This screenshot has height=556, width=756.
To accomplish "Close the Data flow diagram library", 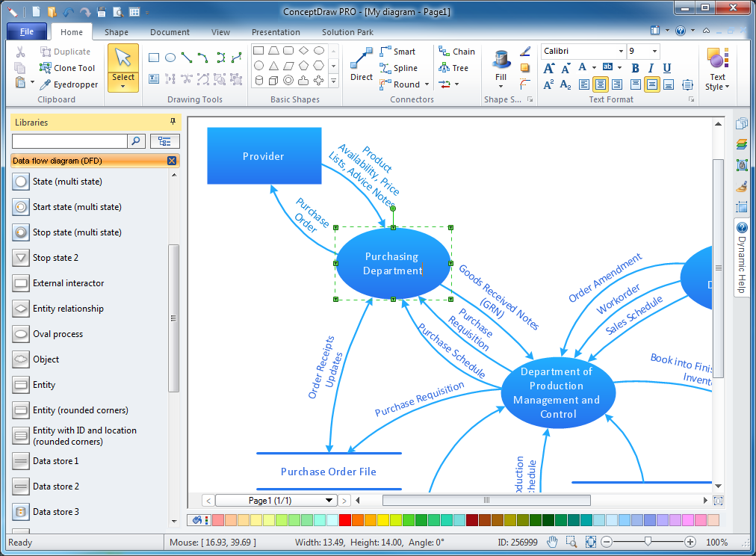I will click(x=172, y=161).
